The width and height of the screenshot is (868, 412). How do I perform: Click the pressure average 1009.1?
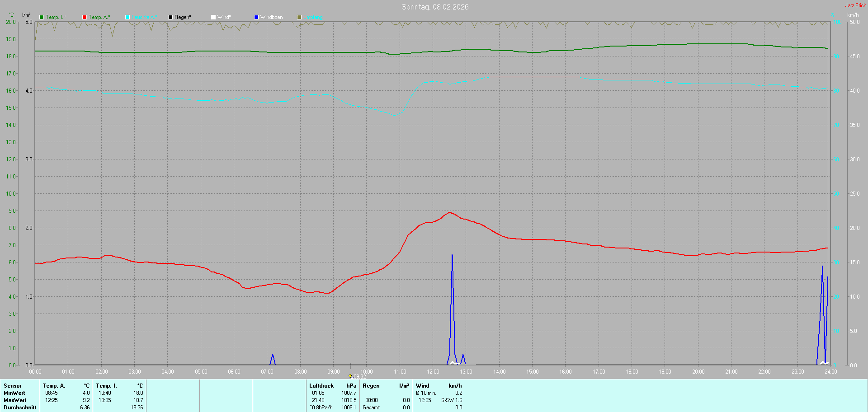pos(349,407)
